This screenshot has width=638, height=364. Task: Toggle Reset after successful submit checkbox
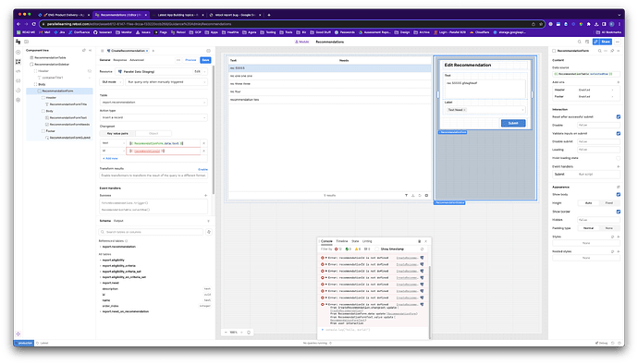pos(618,116)
